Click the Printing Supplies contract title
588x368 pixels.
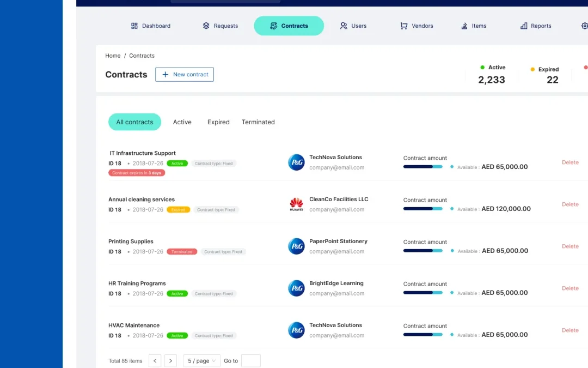coord(131,242)
